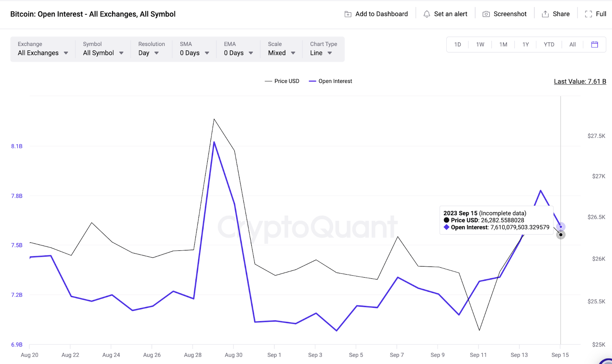
Task: Click the Last Value 7.61 B link
Action: coord(580,81)
